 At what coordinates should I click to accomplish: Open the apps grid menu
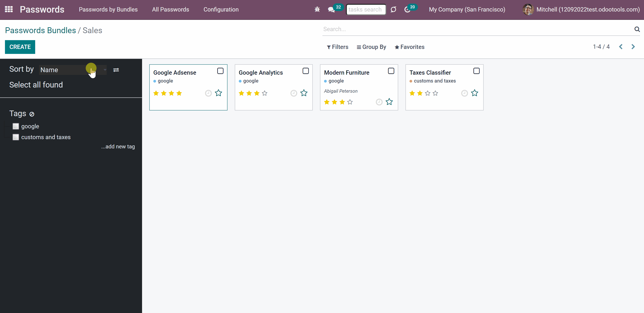(9, 9)
